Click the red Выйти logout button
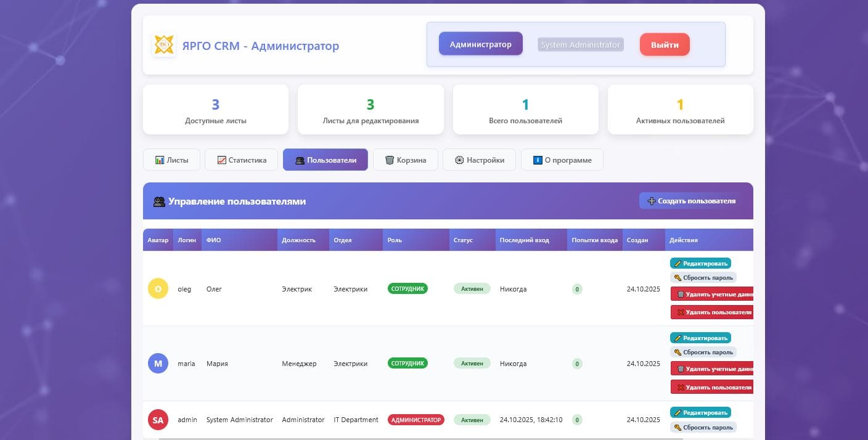Image resolution: width=868 pixels, height=440 pixels. [664, 44]
